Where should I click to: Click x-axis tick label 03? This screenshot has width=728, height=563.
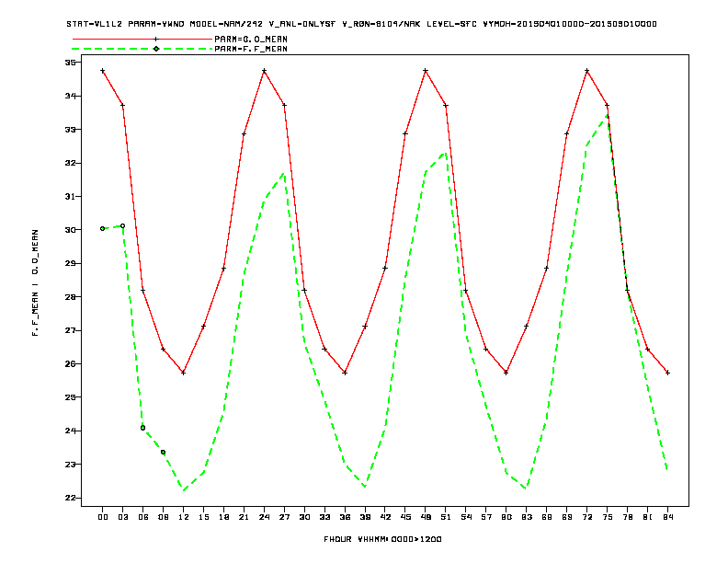[122, 517]
